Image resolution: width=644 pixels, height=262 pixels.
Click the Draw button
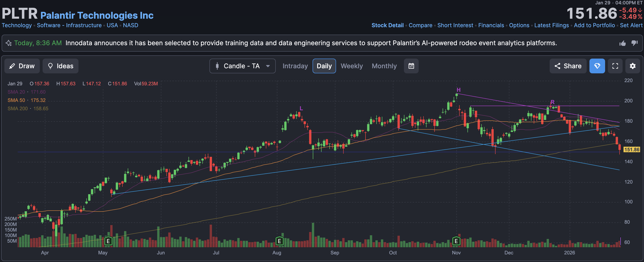tap(22, 66)
